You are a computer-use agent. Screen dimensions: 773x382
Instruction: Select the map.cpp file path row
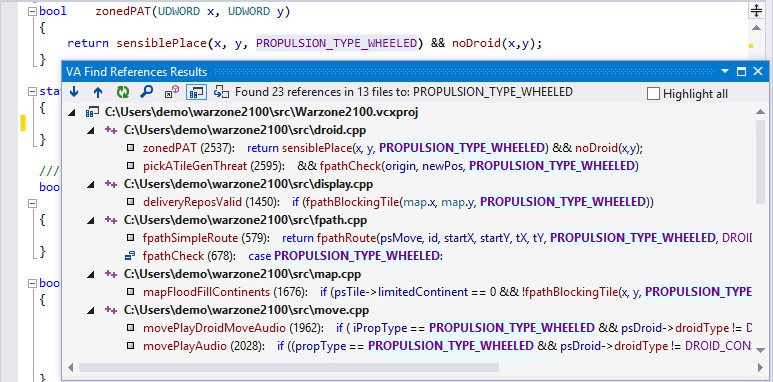(x=242, y=274)
